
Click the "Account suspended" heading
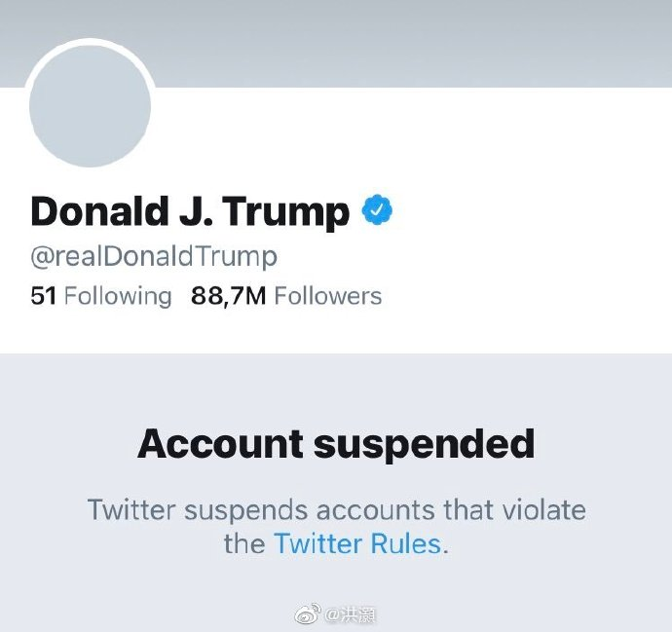click(x=336, y=444)
